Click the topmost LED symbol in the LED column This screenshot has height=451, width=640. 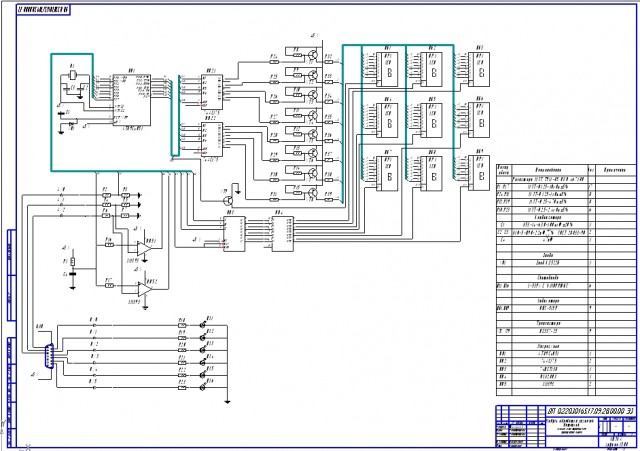(203, 325)
